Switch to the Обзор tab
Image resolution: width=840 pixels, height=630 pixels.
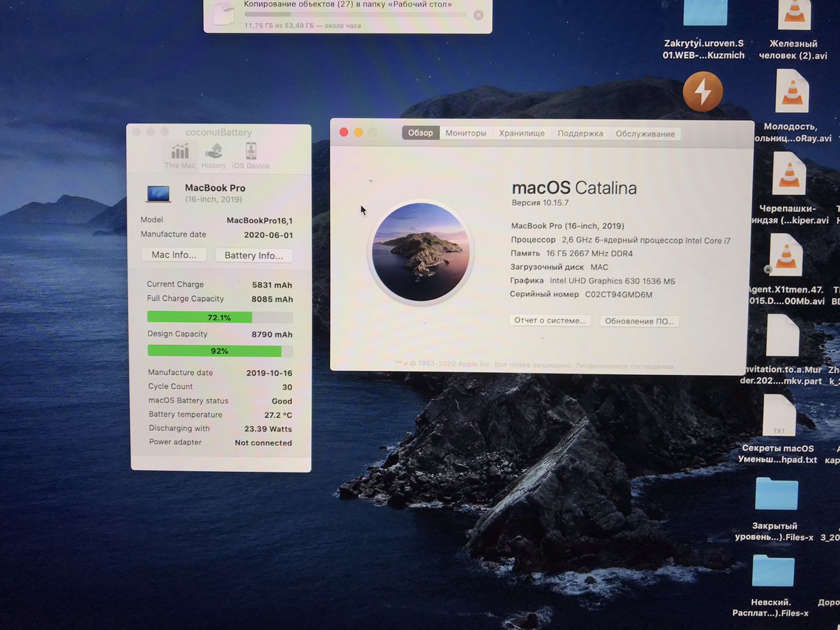click(x=421, y=133)
